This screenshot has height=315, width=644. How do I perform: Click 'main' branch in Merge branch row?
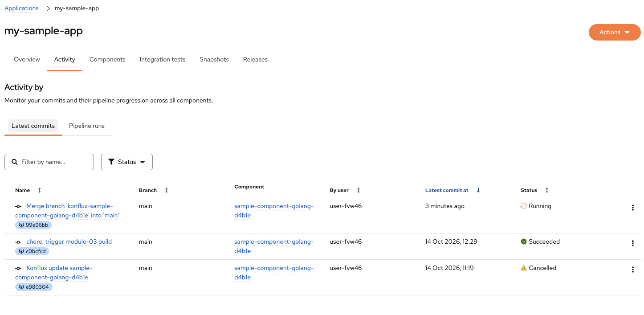pos(146,206)
